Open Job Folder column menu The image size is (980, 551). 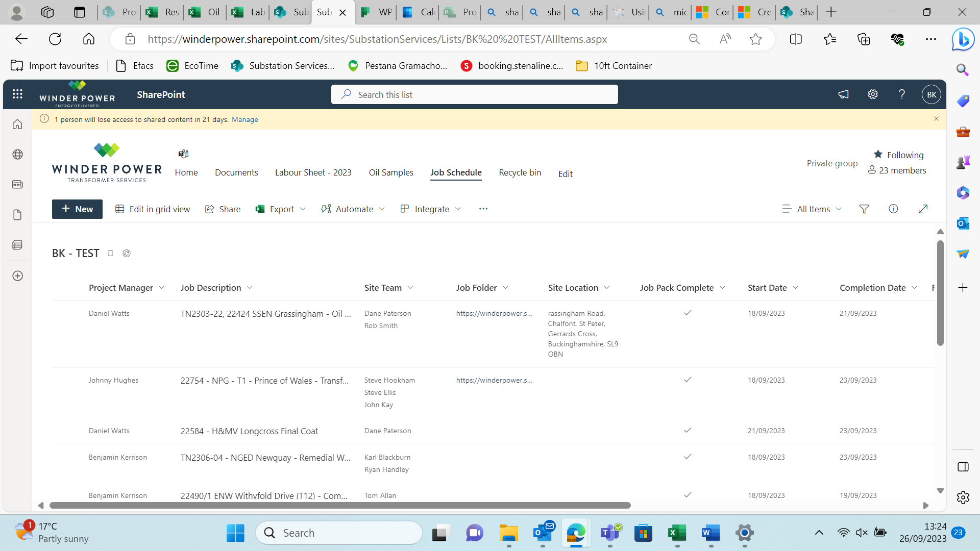pos(505,288)
